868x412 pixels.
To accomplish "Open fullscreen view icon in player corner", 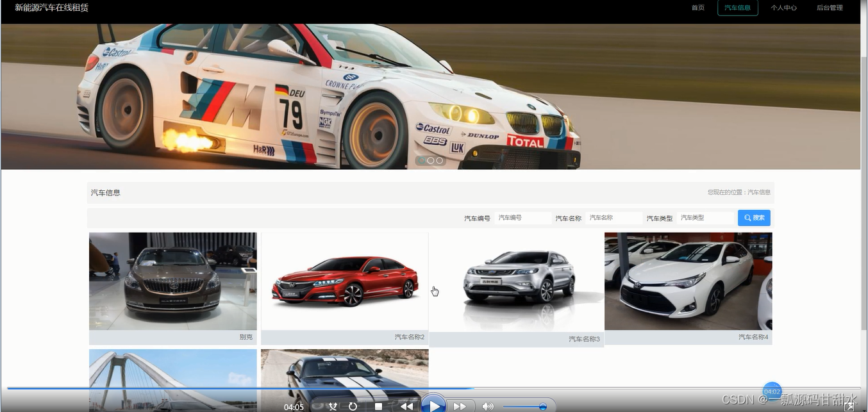I will coord(849,406).
